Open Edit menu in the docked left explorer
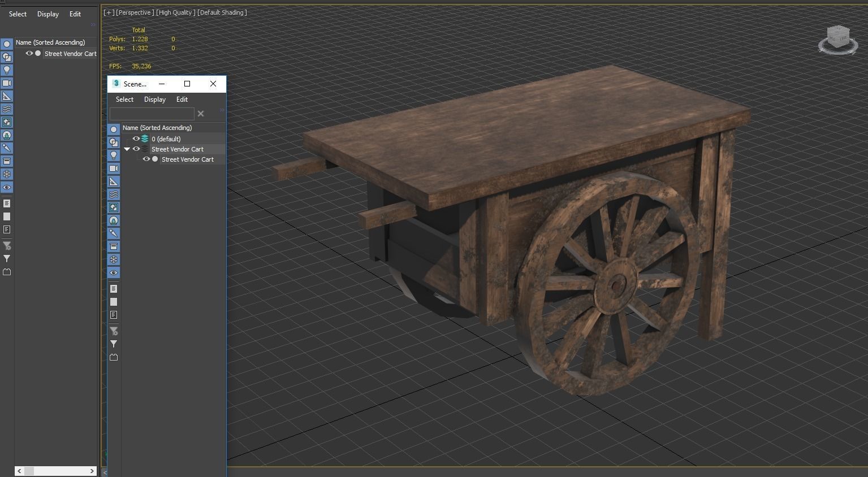 click(x=75, y=14)
